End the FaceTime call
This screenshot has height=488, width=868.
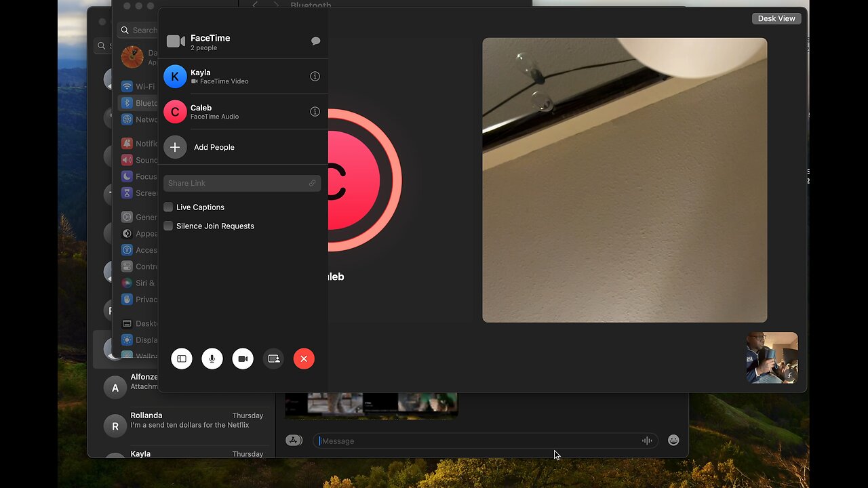[304, 359]
